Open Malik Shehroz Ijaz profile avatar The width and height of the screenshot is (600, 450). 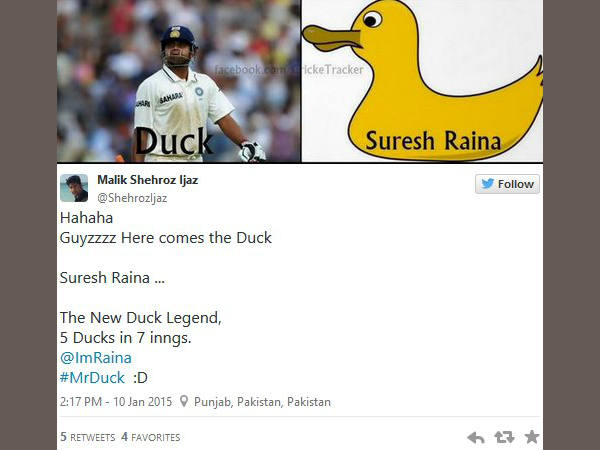click(74, 188)
